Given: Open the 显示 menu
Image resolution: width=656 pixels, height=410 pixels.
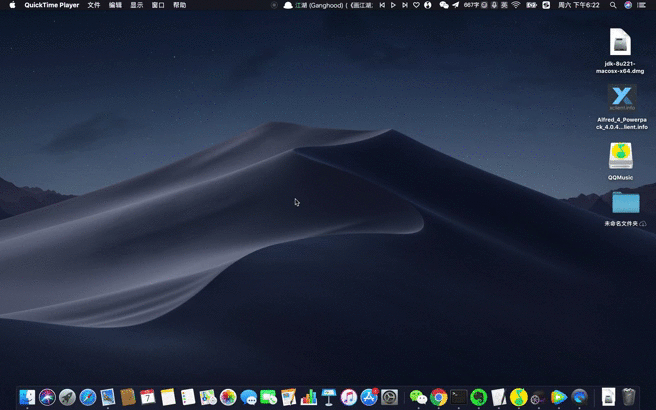Looking at the screenshot, I should click(136, 5).
